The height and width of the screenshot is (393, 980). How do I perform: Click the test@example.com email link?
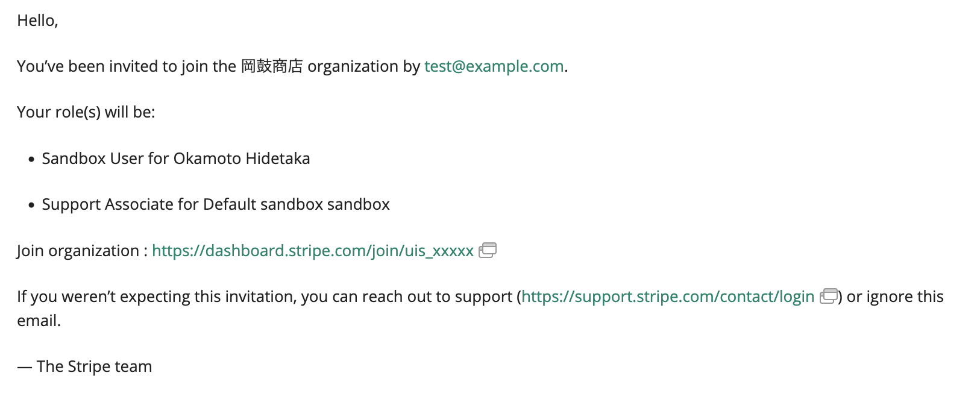[x=494, y=66]
